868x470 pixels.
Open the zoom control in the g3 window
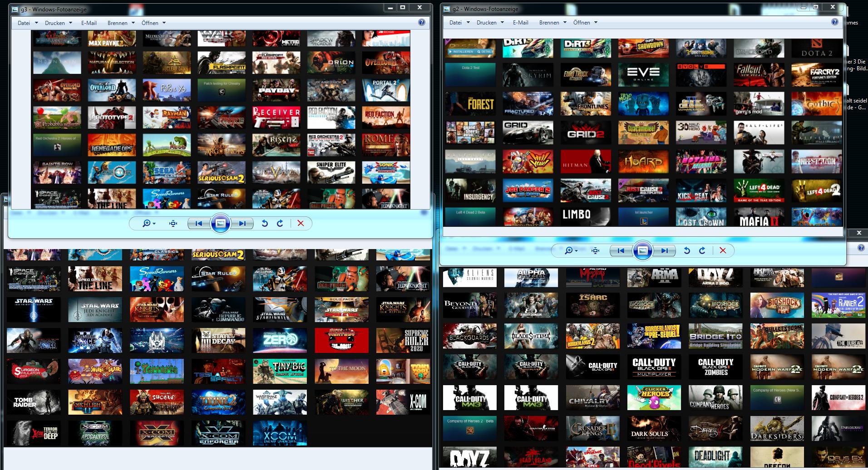pyautogui.click(x=148, y=223)
